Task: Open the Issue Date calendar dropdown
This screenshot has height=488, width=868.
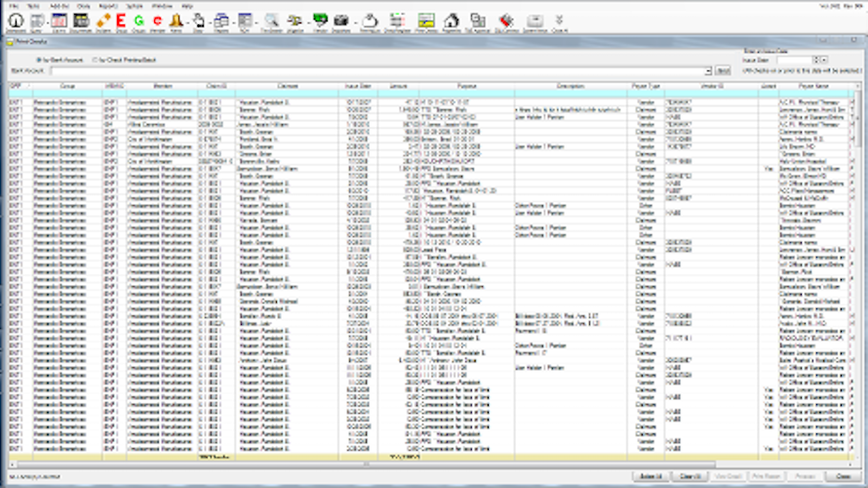Action: coord(824,60)
